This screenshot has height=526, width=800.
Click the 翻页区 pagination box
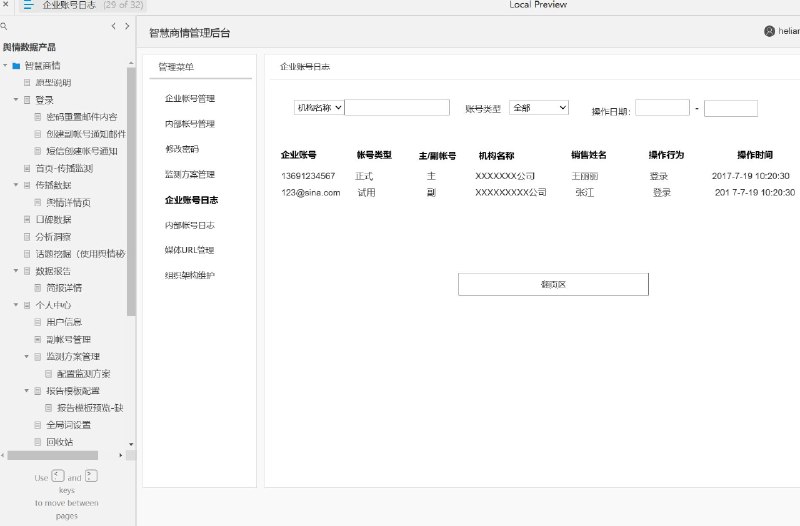tap(553, 284)
